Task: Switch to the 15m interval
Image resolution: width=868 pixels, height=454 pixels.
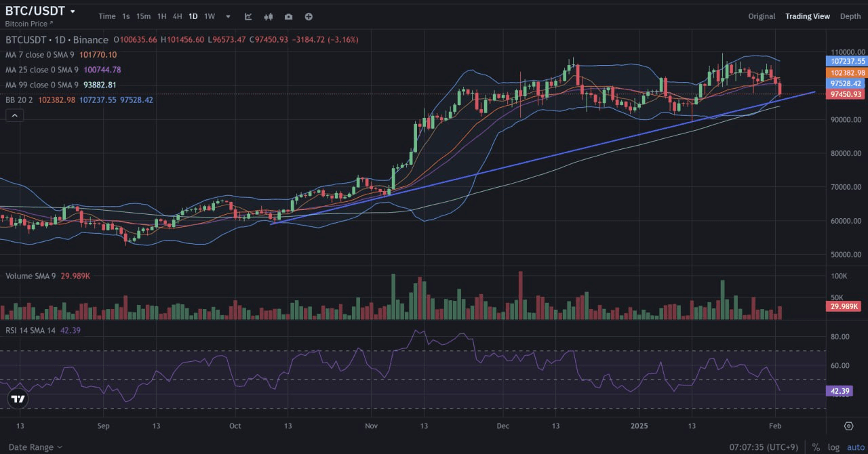Action: point(143,16)
